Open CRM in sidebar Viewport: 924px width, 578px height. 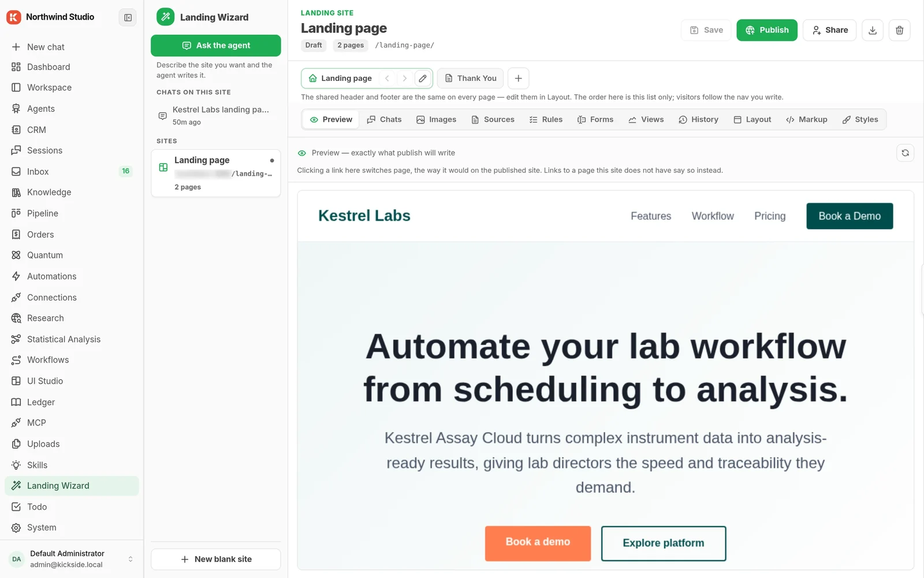click(x=72, y=130)
